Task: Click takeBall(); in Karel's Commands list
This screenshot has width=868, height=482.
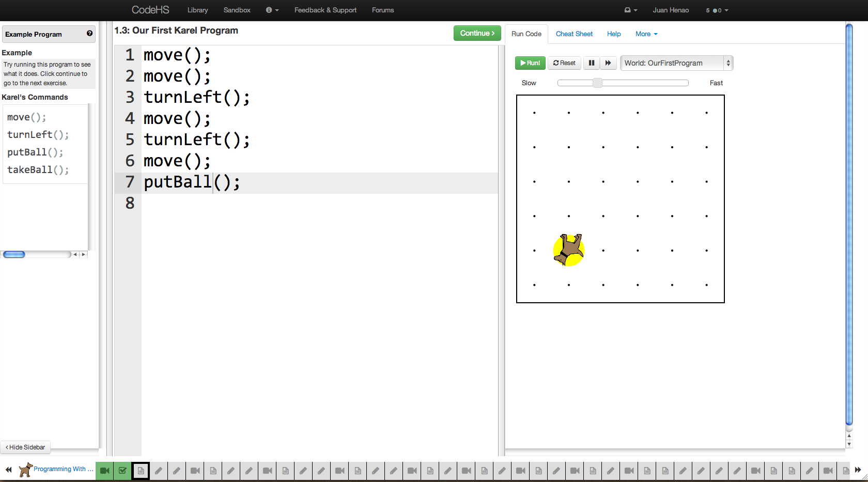Action: pos(38,170)
